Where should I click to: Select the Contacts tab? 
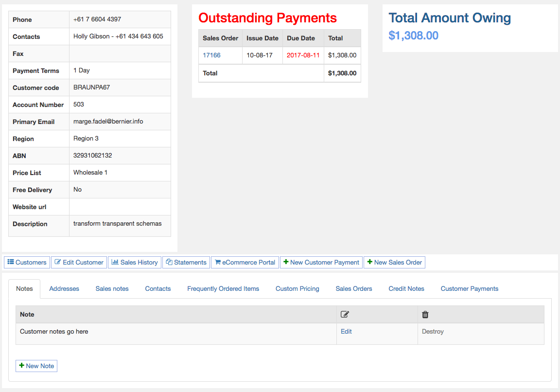click(158, 288)
